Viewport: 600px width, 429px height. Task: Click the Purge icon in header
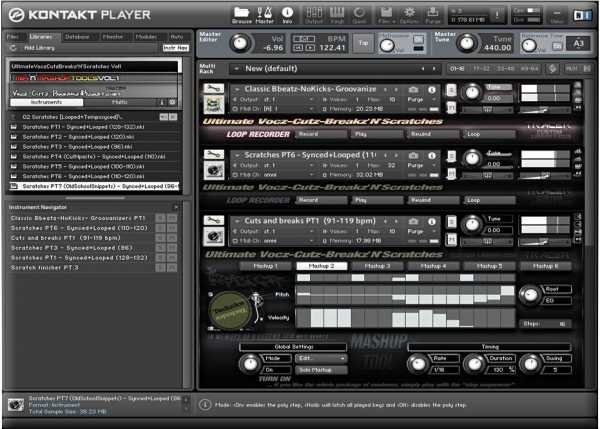(433, 13)
